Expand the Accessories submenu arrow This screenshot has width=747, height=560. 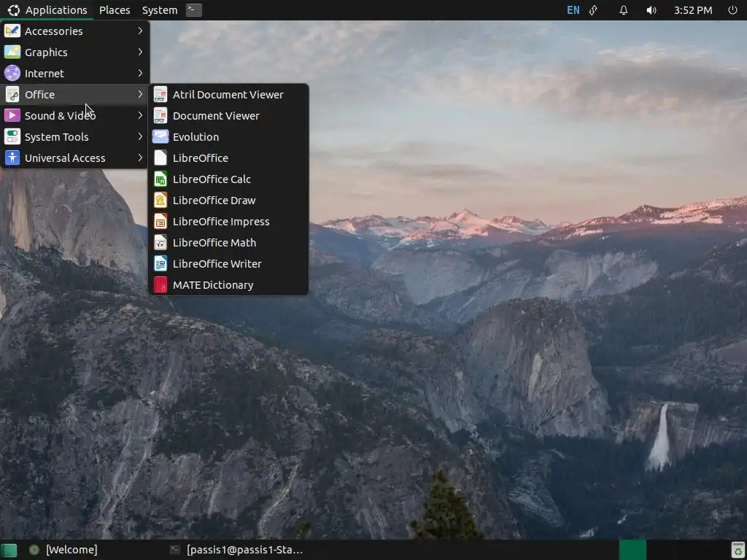coord(140,31)
